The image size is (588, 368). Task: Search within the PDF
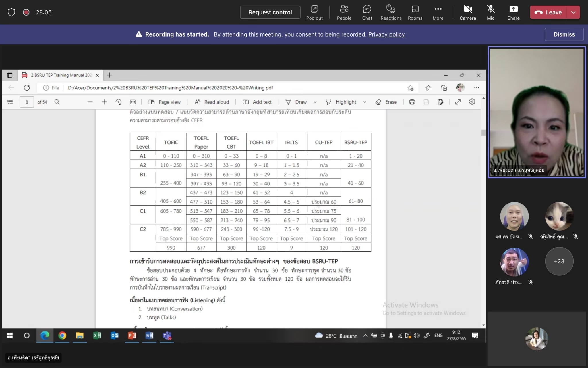[57, 102]
